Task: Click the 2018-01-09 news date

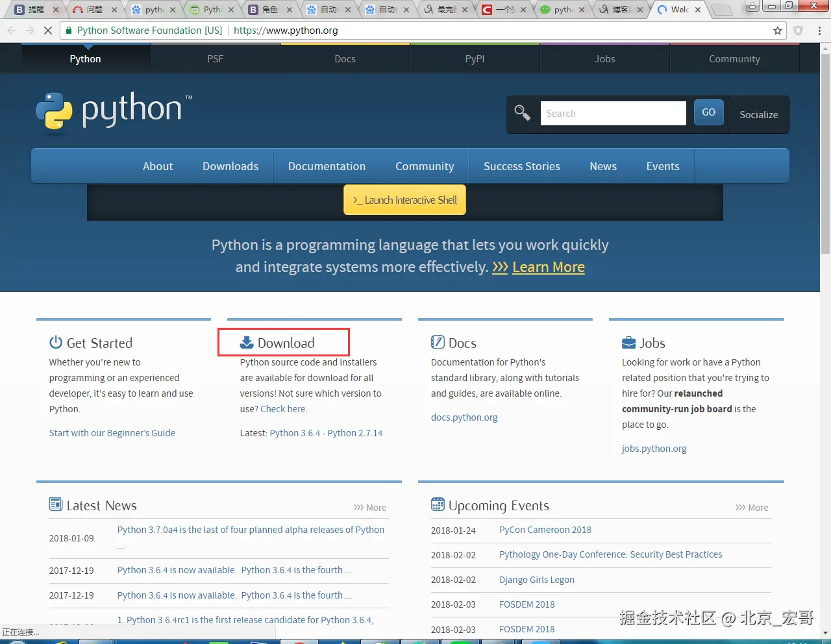Action: point(71,538)
